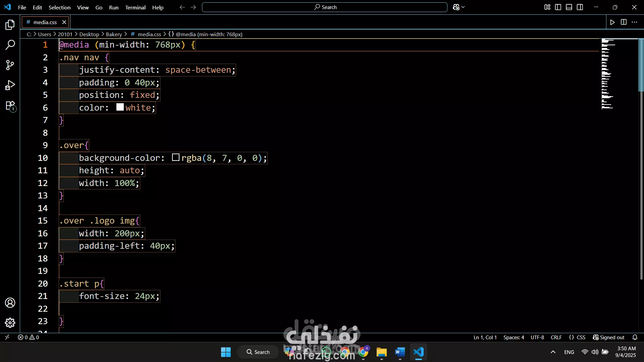Viewport: 644px width, 362px height.
Task: Open the Selection menu
Action: tap(59, 7)
